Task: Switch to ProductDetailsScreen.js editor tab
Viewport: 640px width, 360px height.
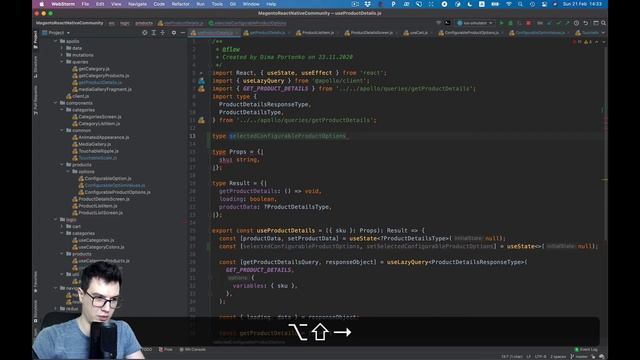Action: 371,33
